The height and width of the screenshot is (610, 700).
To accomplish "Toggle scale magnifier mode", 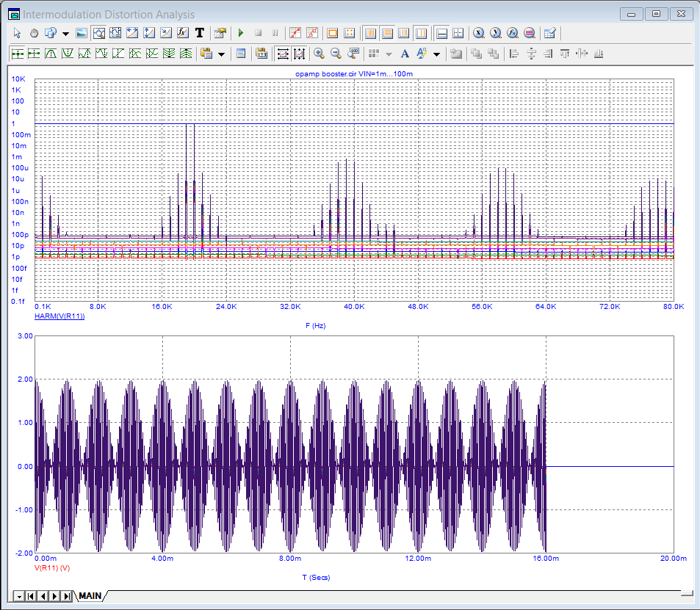I will (x=98, y=33).
